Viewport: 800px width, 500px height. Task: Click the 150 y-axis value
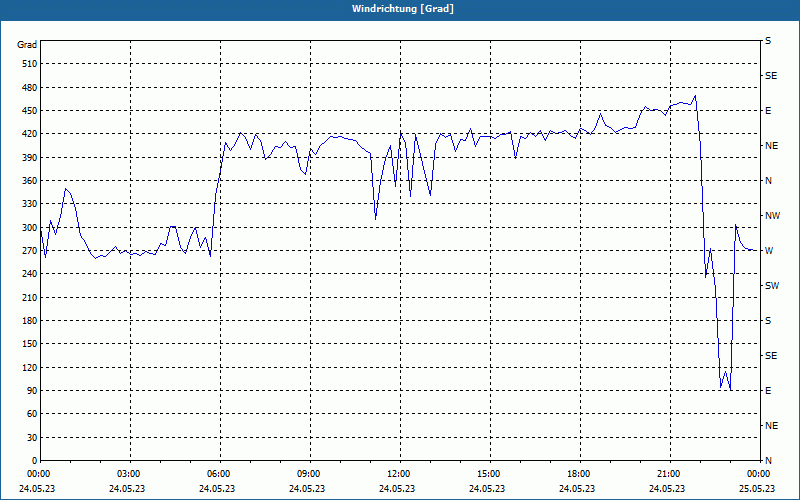pos(30,344)
